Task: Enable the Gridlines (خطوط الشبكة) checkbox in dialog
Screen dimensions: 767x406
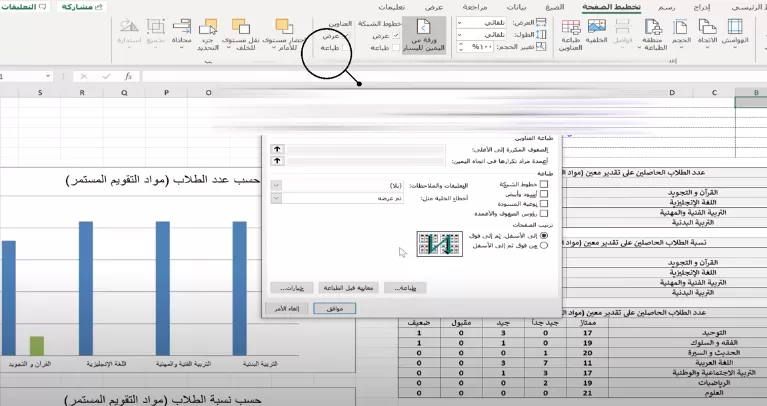Action: pos(543,185)
